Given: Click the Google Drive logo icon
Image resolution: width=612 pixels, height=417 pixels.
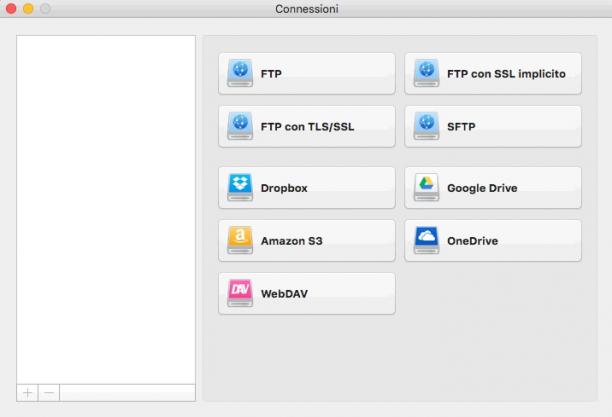Looking at the screenshot, I should click(427, 187).
